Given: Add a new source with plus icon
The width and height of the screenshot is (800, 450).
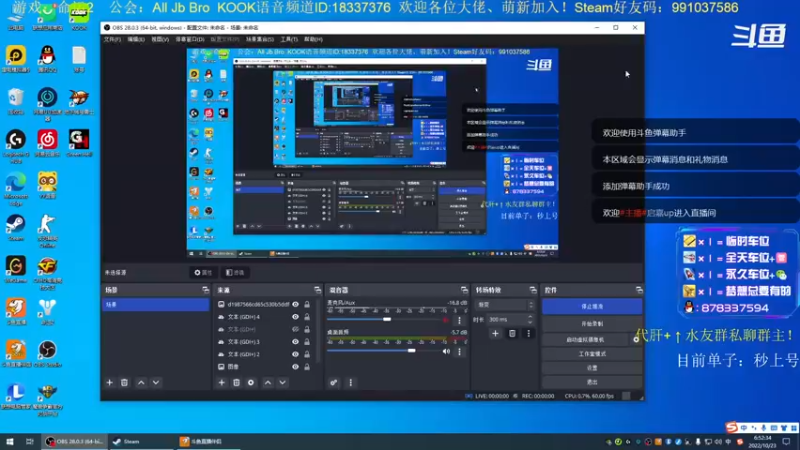Looking at the screenshot, I should pyautogui.click(x=221, y=383).
